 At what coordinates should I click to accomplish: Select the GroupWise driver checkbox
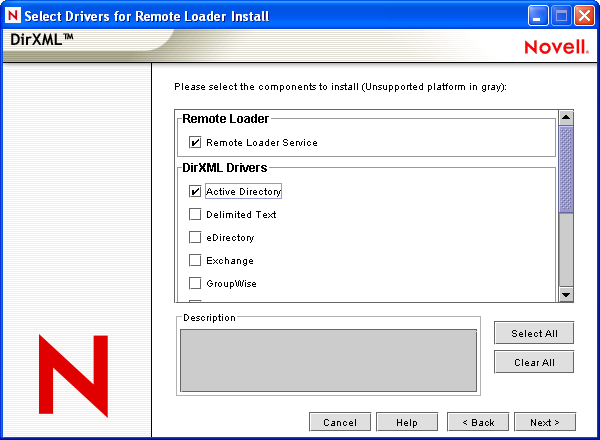point(195,283)
